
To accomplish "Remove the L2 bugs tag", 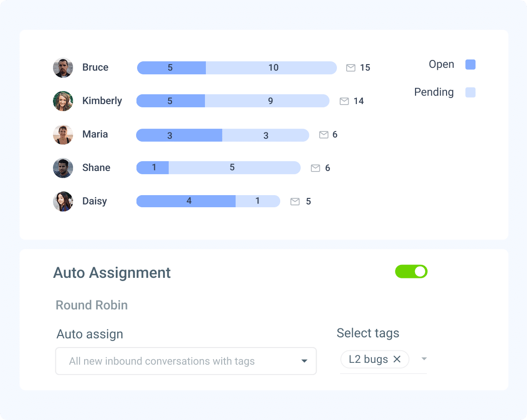I will pyautogui.click(x=397, y=359).
